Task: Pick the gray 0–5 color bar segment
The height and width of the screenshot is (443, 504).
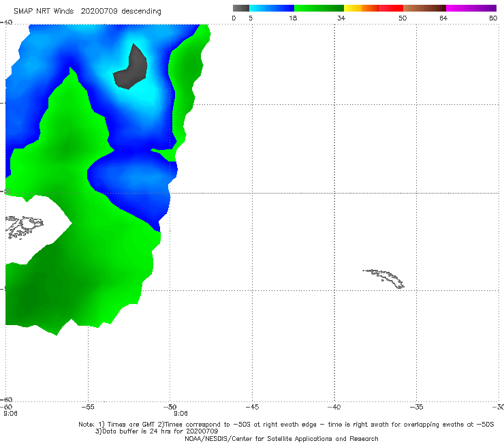Action: tap(241, 8)
